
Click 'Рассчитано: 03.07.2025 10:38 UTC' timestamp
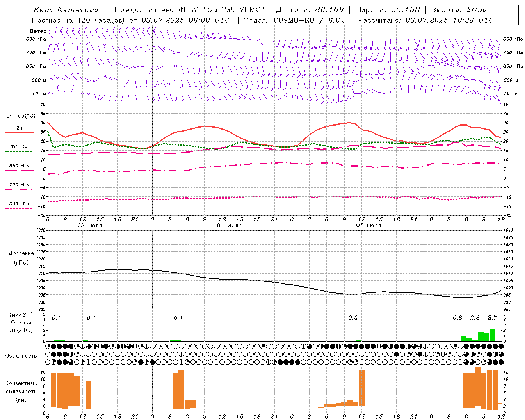coord(426,20)
